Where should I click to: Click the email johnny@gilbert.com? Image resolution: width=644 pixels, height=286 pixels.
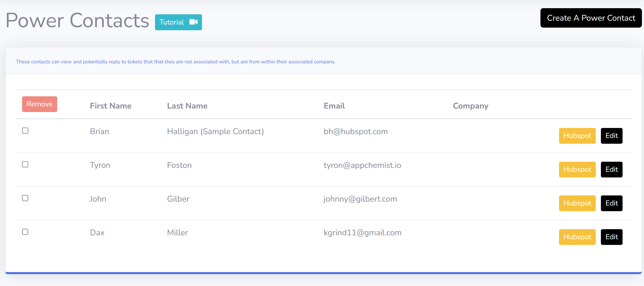[360, 199]
